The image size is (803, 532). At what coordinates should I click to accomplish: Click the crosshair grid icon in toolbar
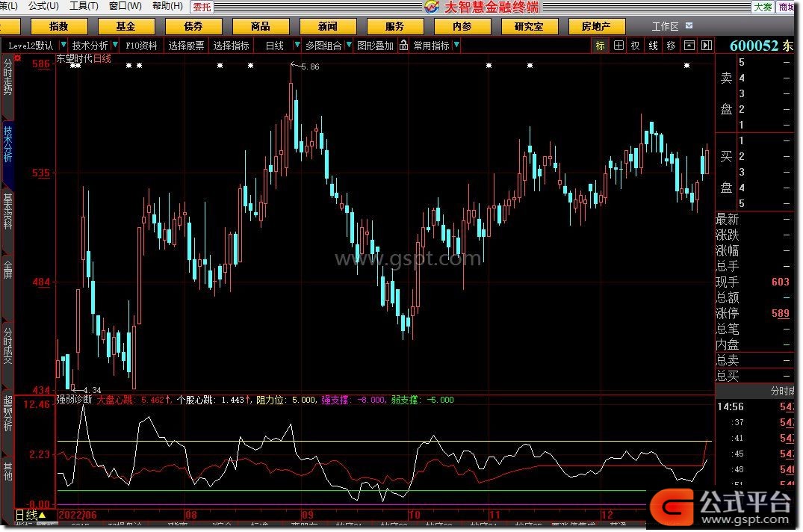618,46
